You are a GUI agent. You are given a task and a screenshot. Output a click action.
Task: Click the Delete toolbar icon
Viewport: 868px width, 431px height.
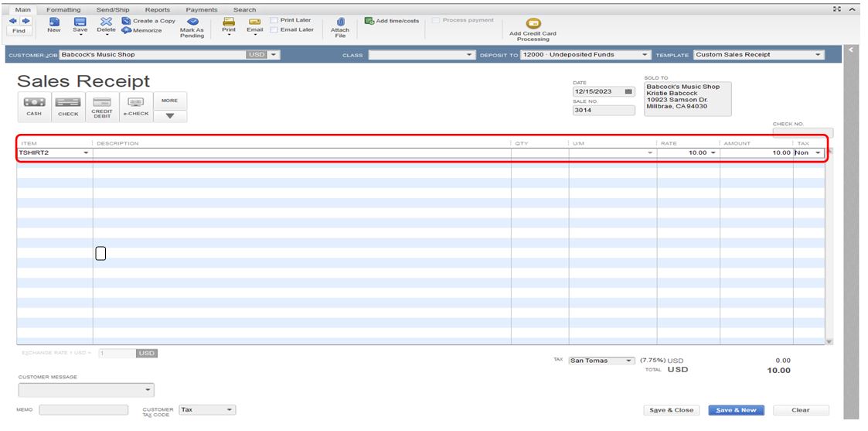coord(107,22)
